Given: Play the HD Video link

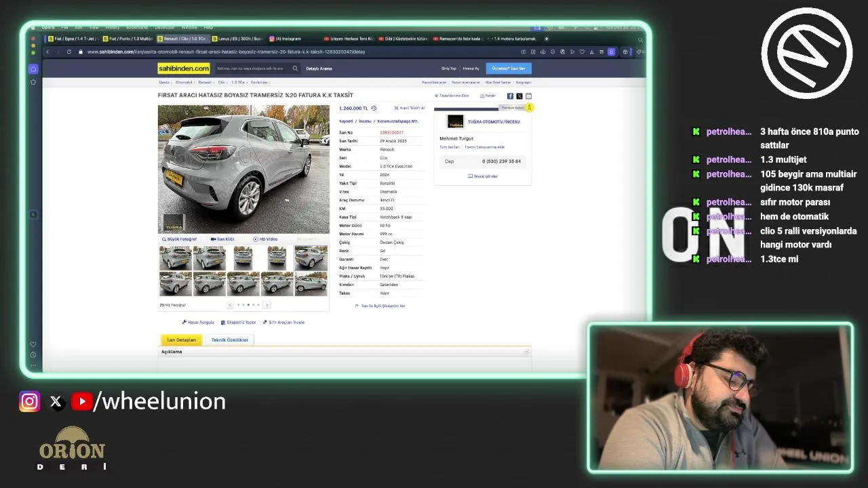Looking at the screenshot, I should pos(265,239).
